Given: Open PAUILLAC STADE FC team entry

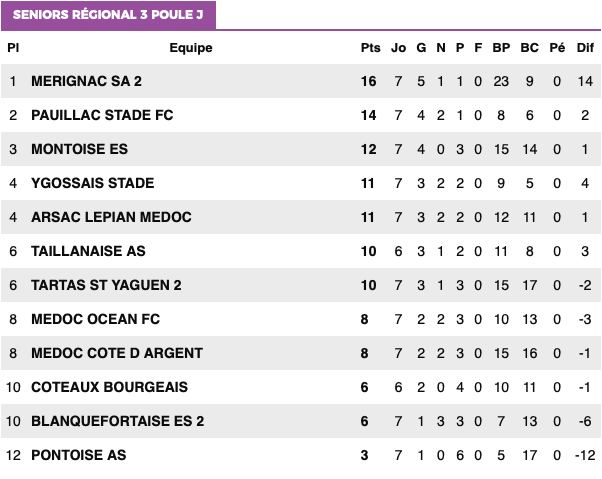Looking at the screenshot, I should pos(102,115).
